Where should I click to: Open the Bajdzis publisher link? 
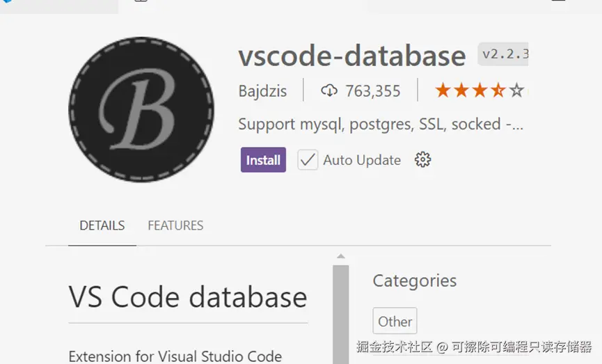coord(262,91)
